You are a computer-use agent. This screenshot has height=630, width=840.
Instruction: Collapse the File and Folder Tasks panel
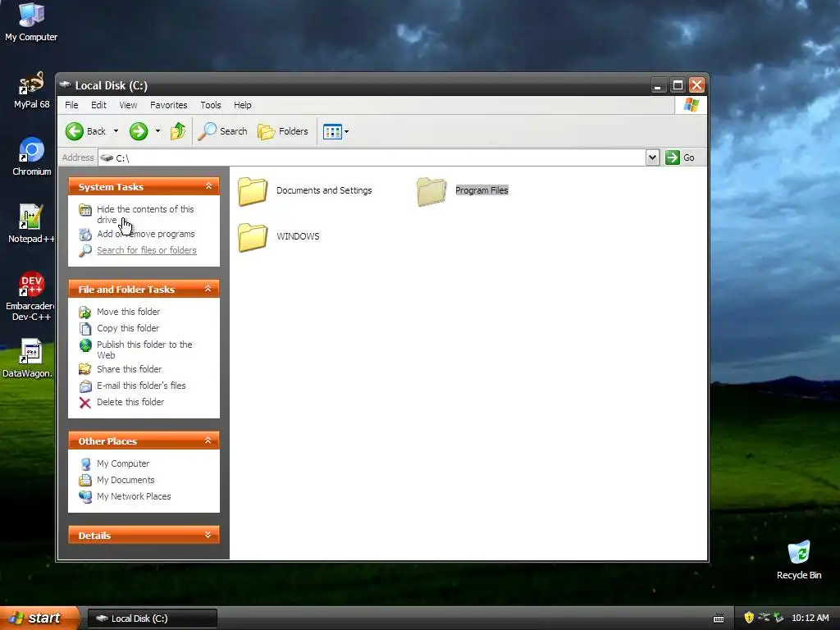click(208, 290)
